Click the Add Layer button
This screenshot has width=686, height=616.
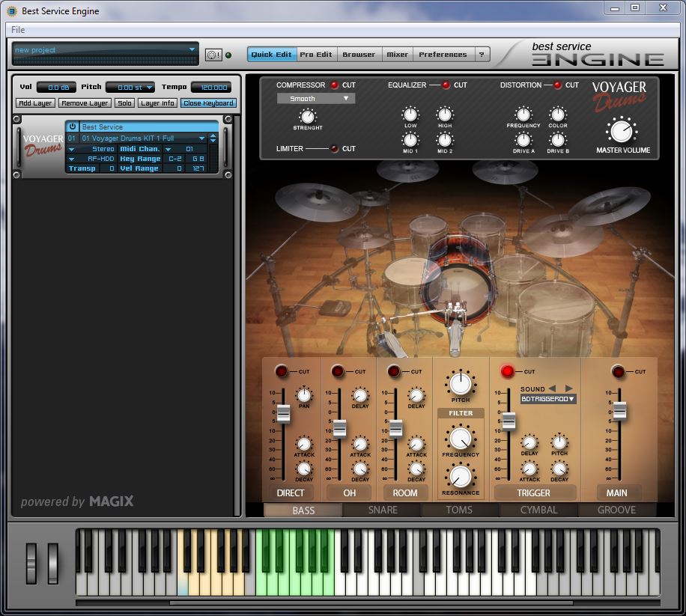(x=35, y=103)
